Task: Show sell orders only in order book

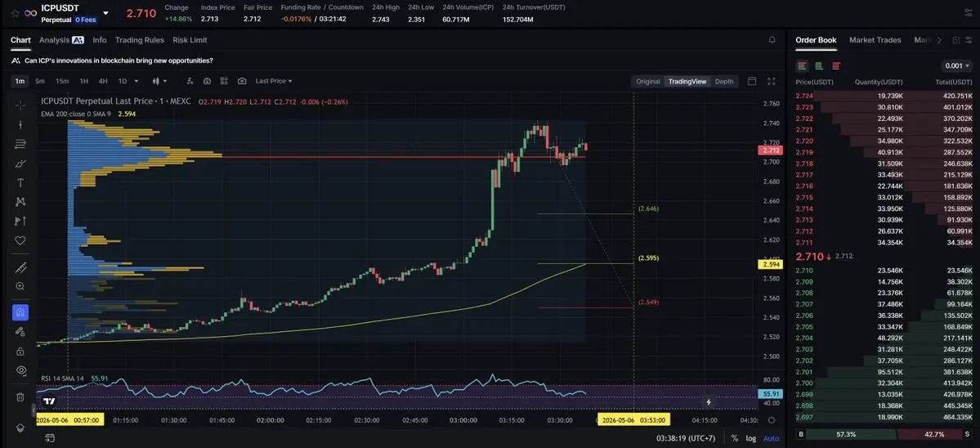Action: click(836, 65)
